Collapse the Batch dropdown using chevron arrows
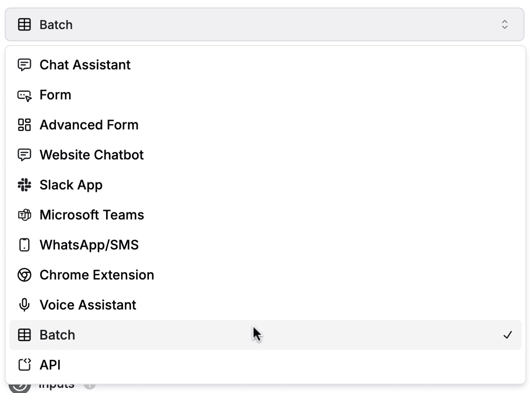532x393 pixels. pos(504,24)
